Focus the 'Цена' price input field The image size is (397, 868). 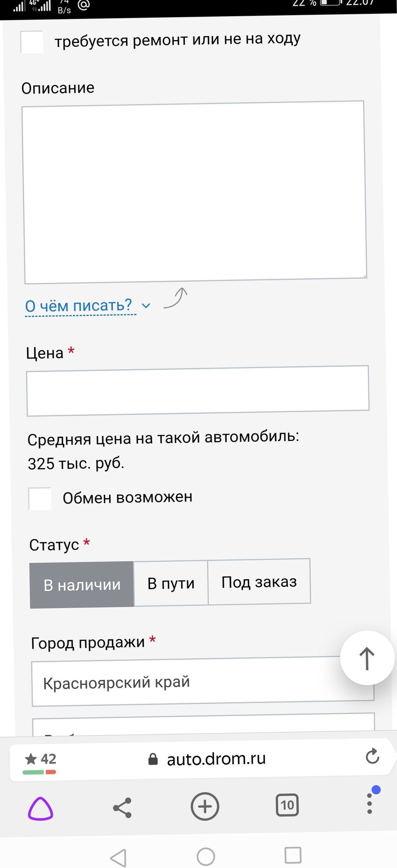(198, 391)
